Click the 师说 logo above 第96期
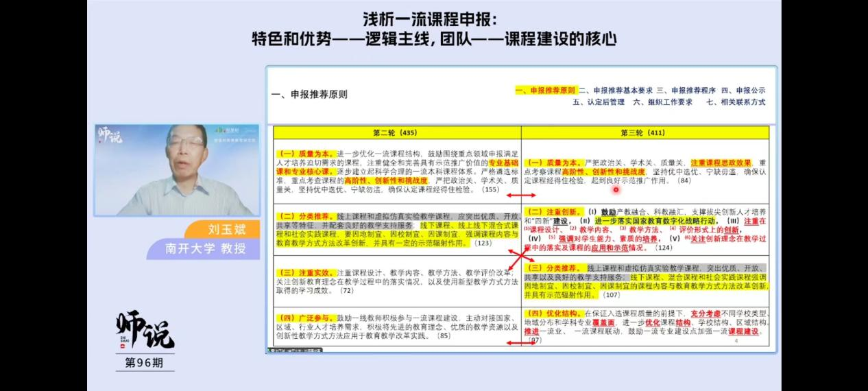This screenshot has height=391, width=868. [x=145, y=331]
